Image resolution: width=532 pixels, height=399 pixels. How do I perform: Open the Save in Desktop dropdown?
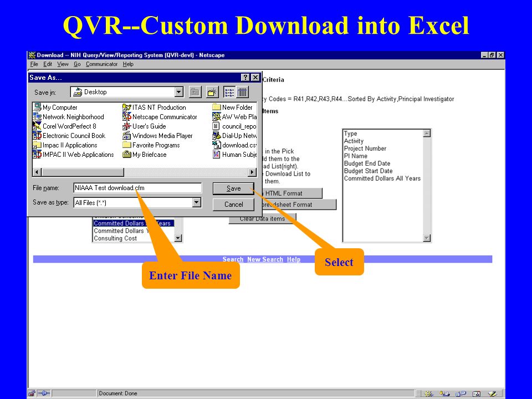(179, 92)
